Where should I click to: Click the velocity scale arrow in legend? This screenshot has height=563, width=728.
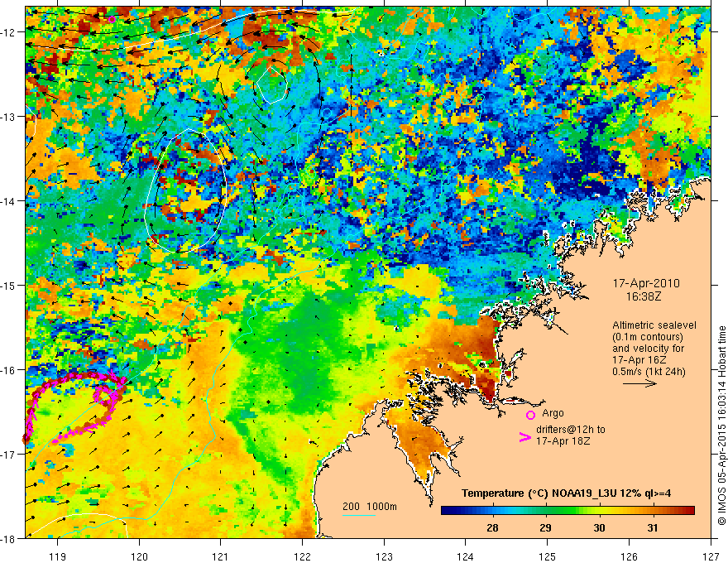639,383
